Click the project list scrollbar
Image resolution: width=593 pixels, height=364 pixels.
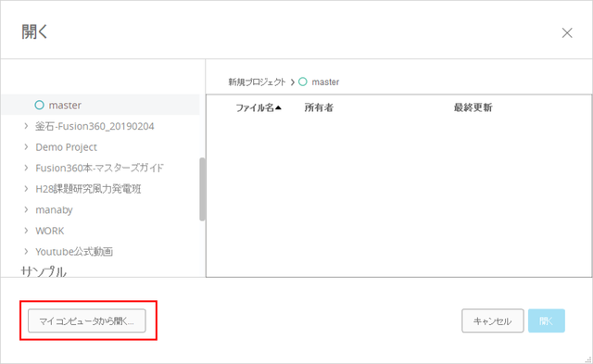point(202,189)
